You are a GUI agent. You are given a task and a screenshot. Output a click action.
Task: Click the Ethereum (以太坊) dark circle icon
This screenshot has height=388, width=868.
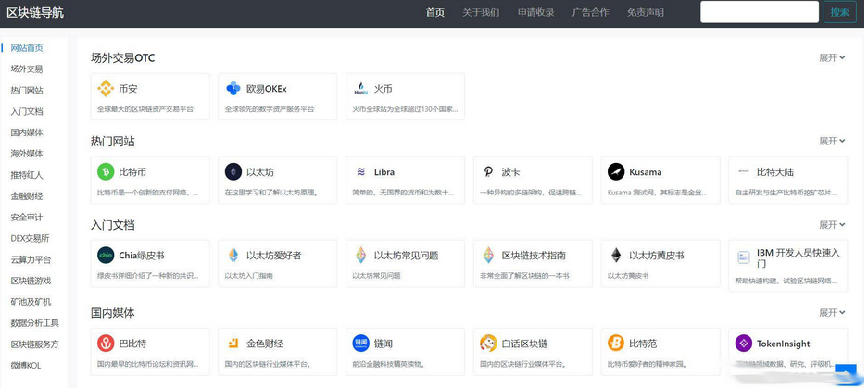tap(233, 172)
